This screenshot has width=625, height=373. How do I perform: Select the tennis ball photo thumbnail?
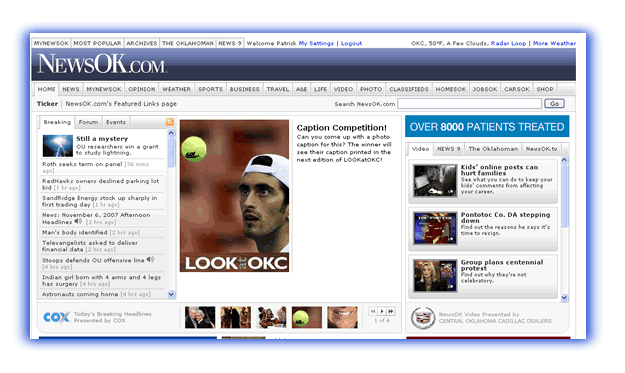tap(307, 317)
